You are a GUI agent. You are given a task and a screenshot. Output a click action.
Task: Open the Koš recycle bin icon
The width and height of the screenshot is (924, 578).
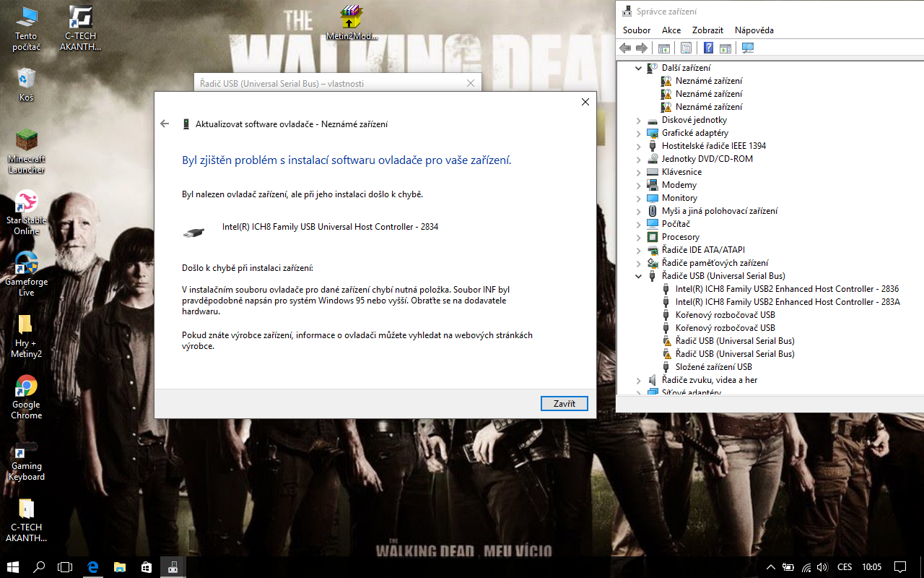coord(27,85)
